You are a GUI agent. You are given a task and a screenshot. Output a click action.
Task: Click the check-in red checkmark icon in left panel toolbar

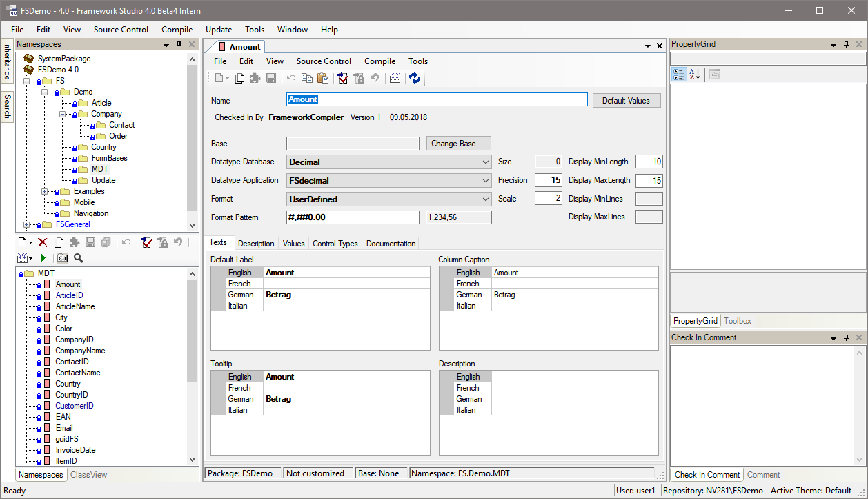click(x=146, y=242)
